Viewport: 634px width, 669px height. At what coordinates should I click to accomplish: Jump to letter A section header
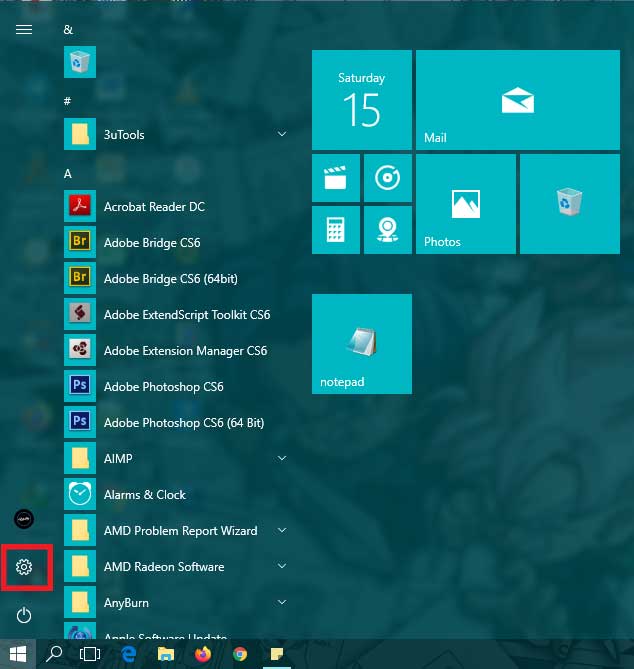pos(68,173)
